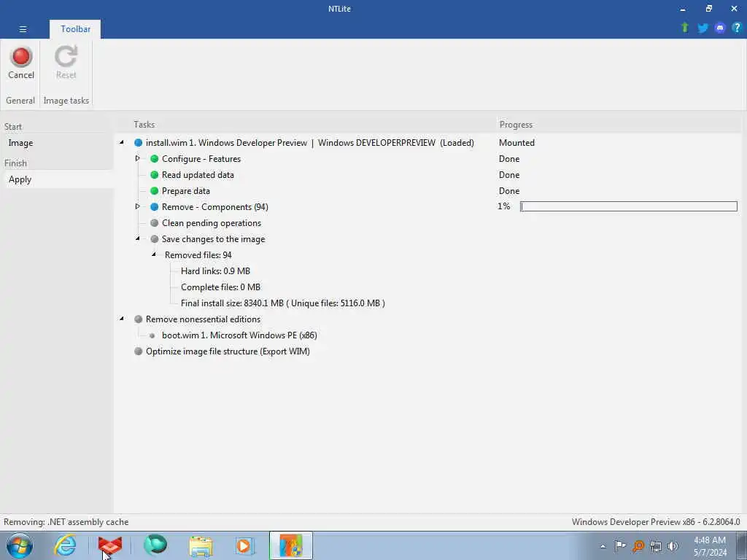The image size is (747, 560).
Task: Open the hamburger menu
Action: click(x=23, y=29)
